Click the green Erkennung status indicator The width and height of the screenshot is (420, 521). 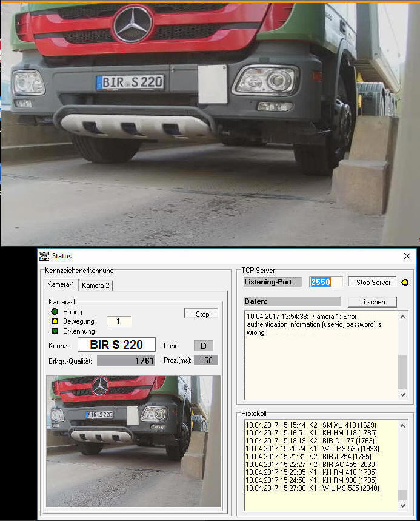click(55, 331)
